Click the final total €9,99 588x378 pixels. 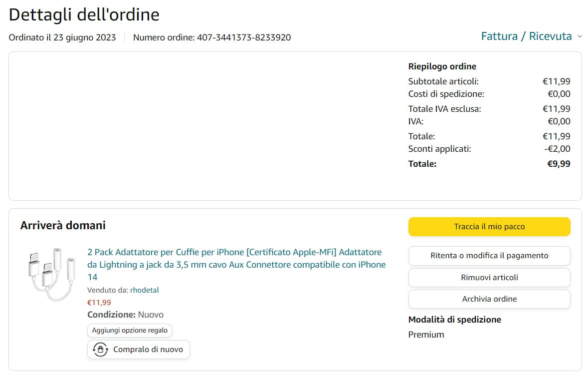pyautogui.click(x=559, y=164)
